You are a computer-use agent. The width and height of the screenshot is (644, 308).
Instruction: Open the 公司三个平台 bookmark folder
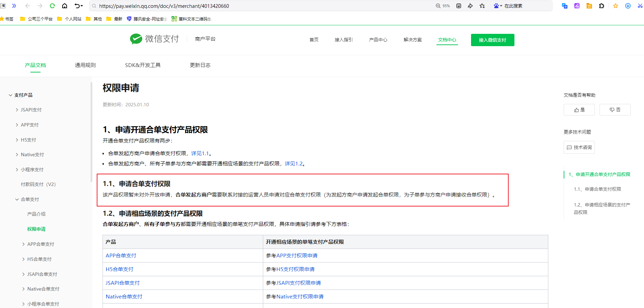(x=37, y=19)
